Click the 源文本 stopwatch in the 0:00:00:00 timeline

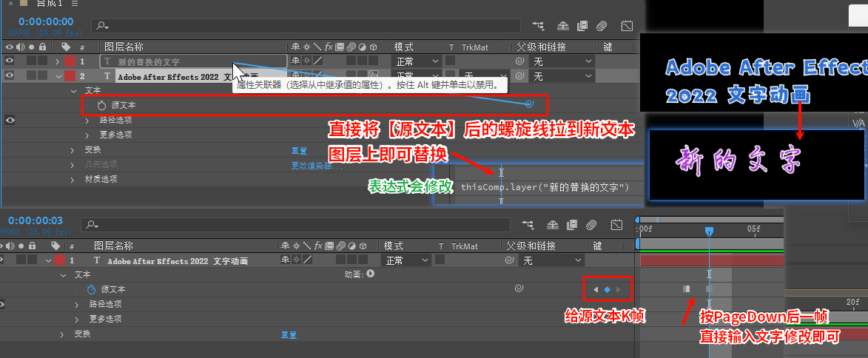click(x=101, y=104)
